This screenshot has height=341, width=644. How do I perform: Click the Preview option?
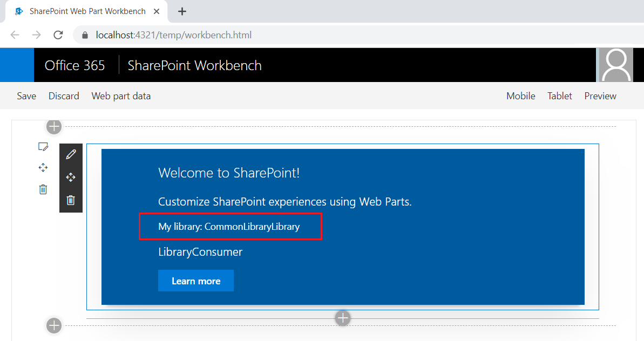tap(600, 96)
